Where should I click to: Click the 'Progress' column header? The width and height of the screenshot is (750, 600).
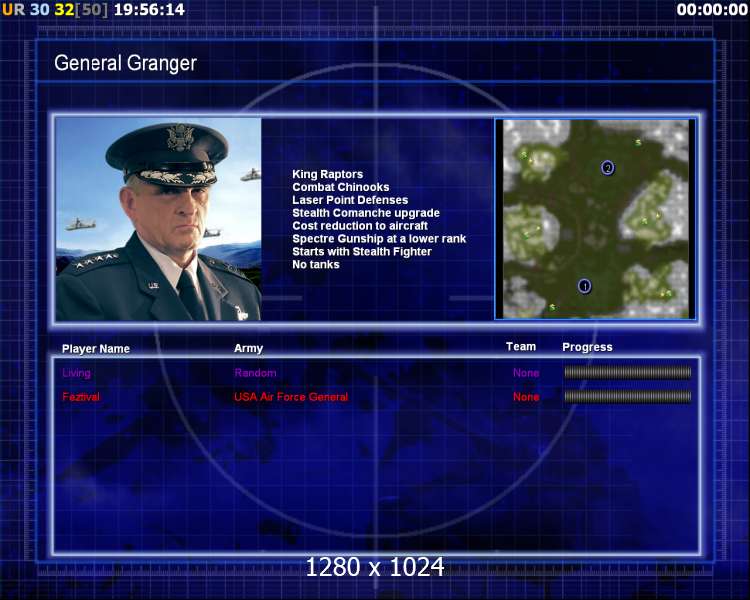[587, 347]
